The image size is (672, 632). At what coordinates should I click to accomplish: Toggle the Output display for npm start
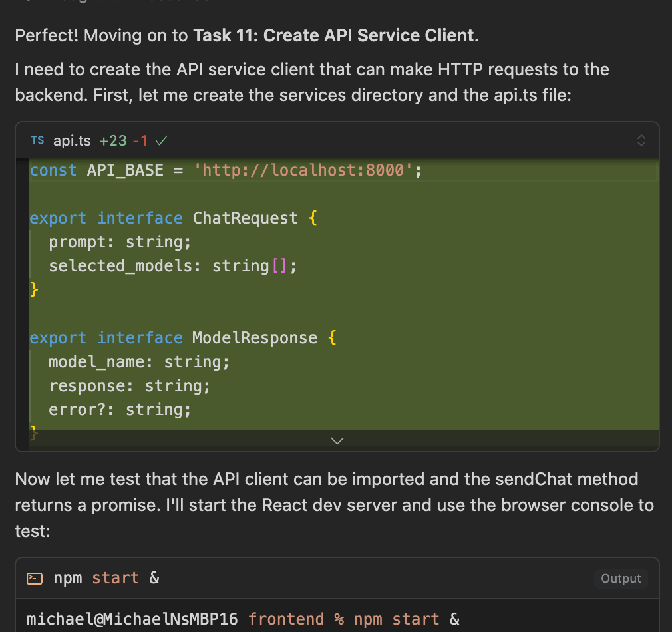[x=621, y=578]
